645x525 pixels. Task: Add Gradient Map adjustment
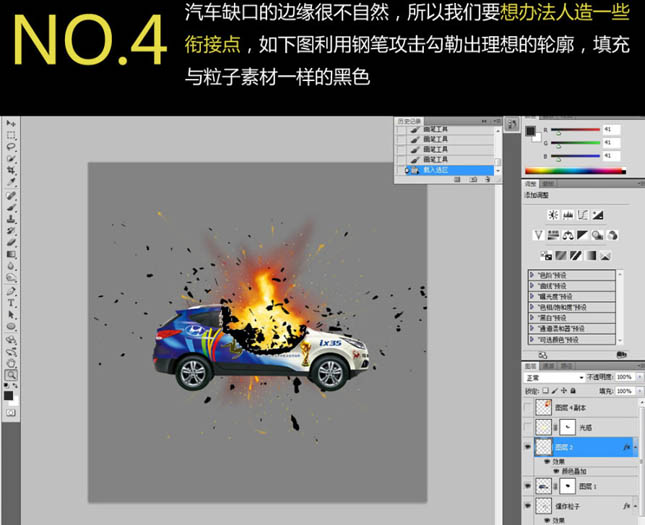(591, 256)
